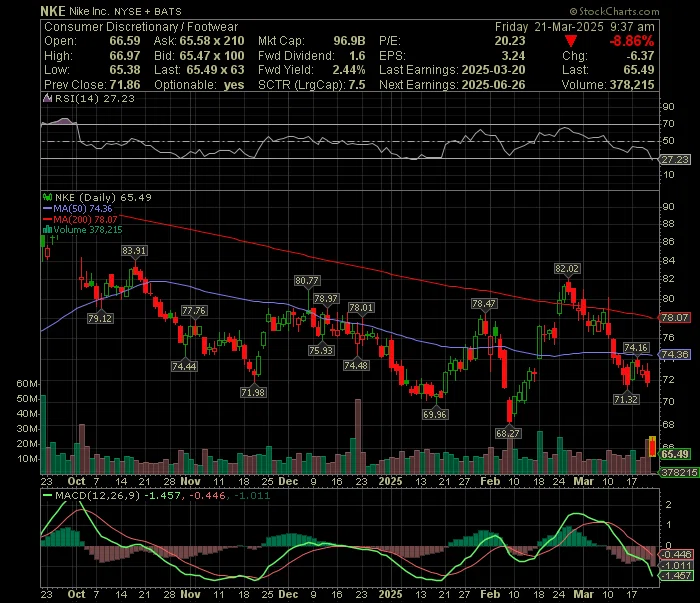Click the -8.86% percent change value

point(632,41)
